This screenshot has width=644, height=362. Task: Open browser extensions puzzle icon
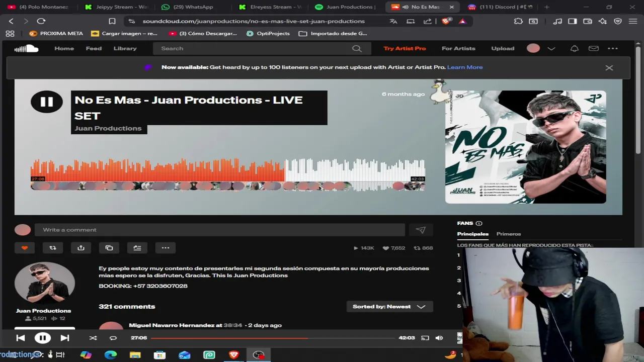518,21
